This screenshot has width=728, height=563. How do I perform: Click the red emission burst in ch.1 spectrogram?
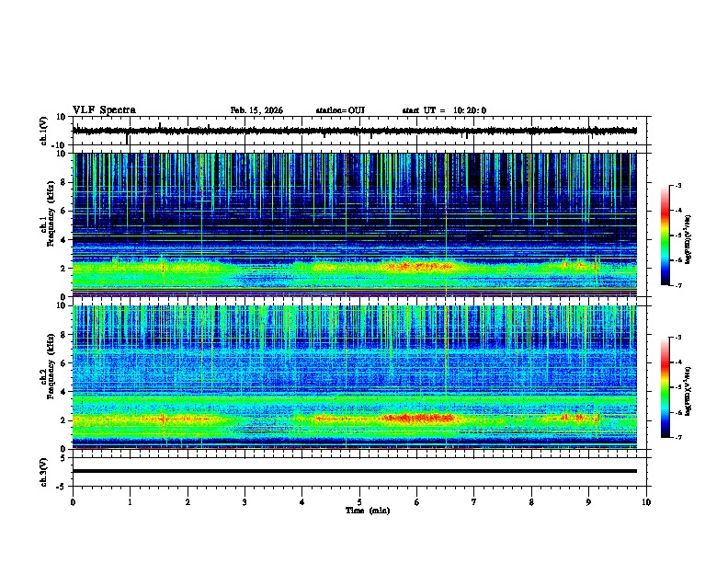[420, 266]
